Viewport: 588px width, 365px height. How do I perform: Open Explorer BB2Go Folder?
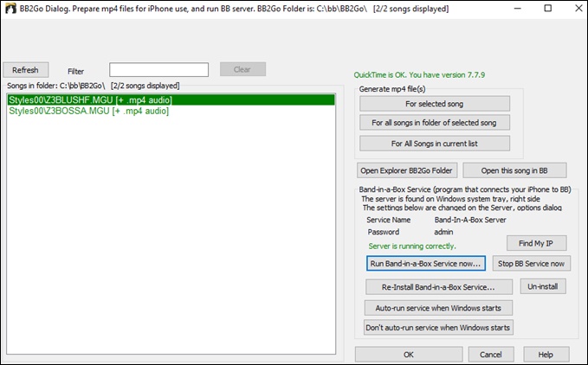[x=407, y=170]
